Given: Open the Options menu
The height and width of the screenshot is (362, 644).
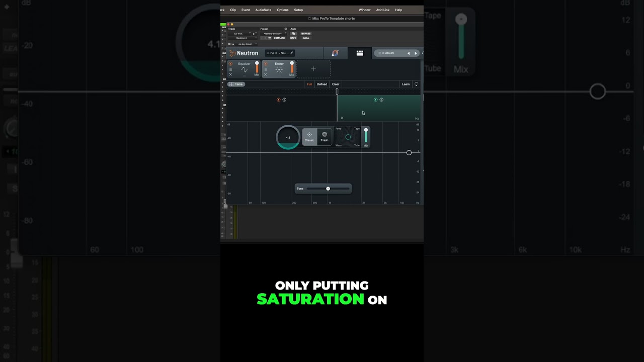Looking at the screenshot, I should pyautogui.click(x=283, y=10).
